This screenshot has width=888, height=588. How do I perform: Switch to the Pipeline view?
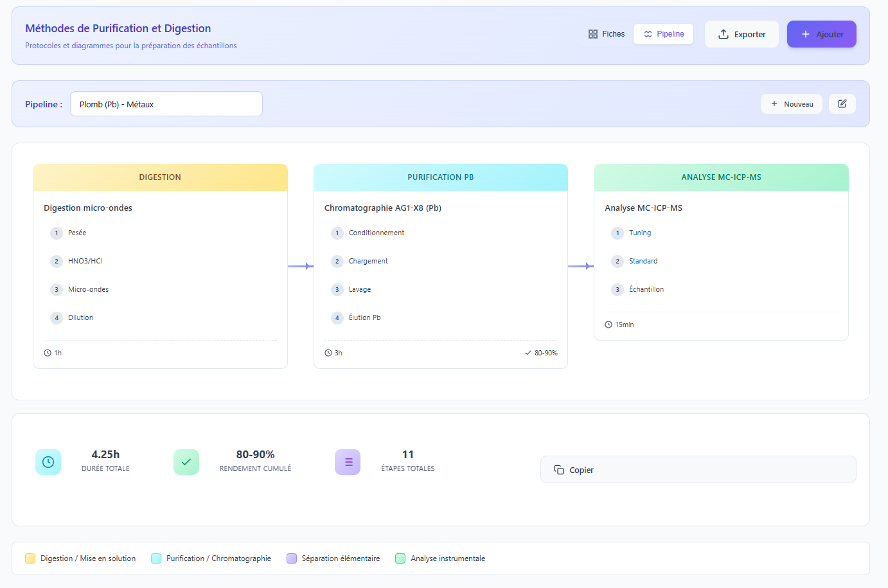(663, 34)
